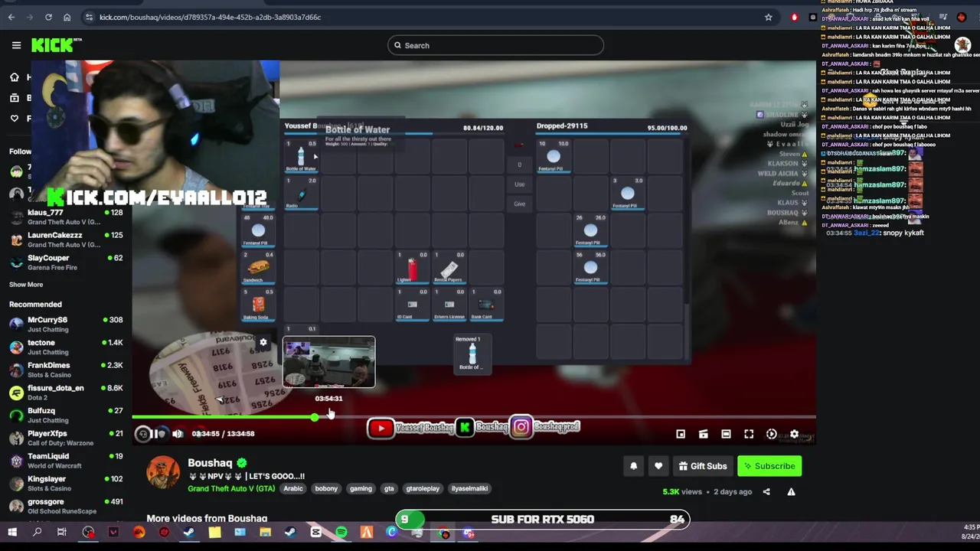The image size is (980, 551).
Task: Open Windows taskbar search
Action: coord(37,533)
